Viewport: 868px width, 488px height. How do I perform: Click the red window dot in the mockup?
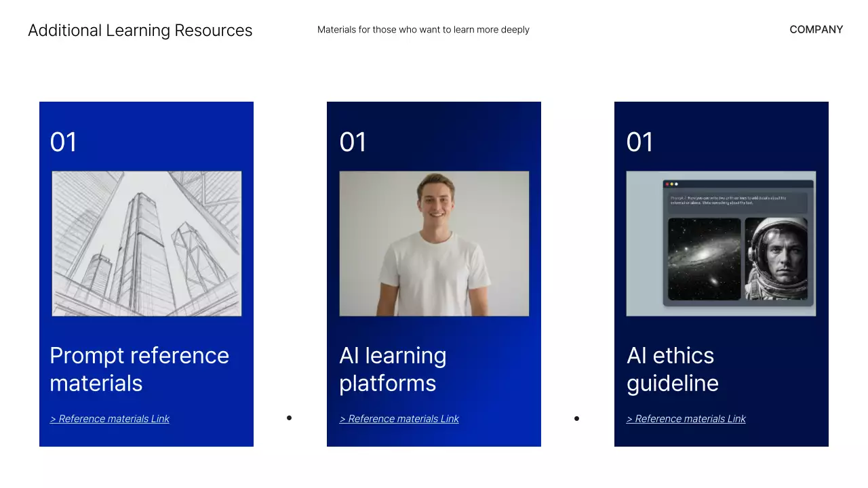(667, 184)
